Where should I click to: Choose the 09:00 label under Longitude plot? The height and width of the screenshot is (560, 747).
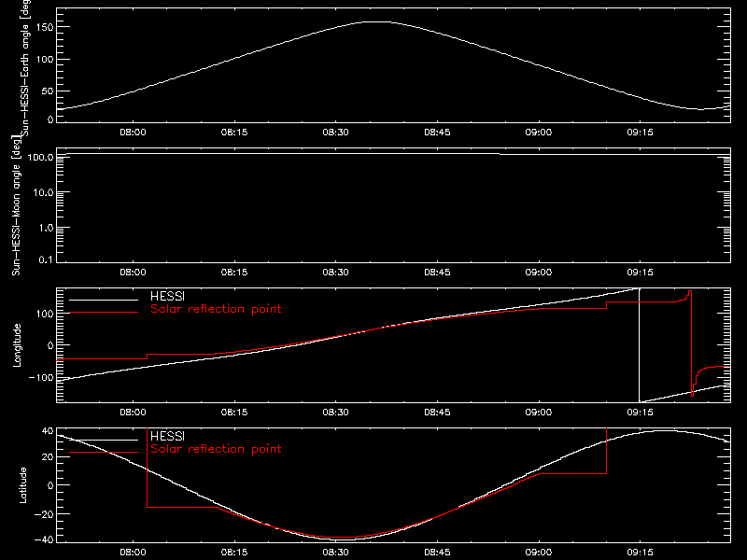coord(539,412)
